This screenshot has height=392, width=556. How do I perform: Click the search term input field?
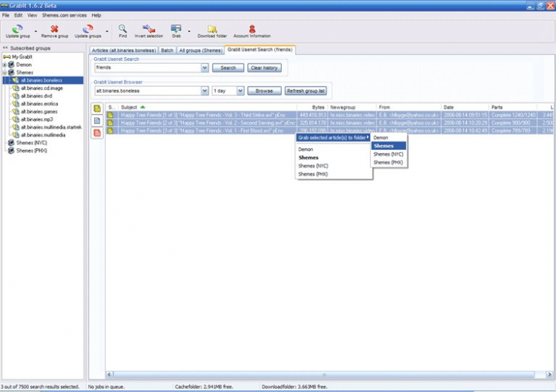tap(148, 67)
